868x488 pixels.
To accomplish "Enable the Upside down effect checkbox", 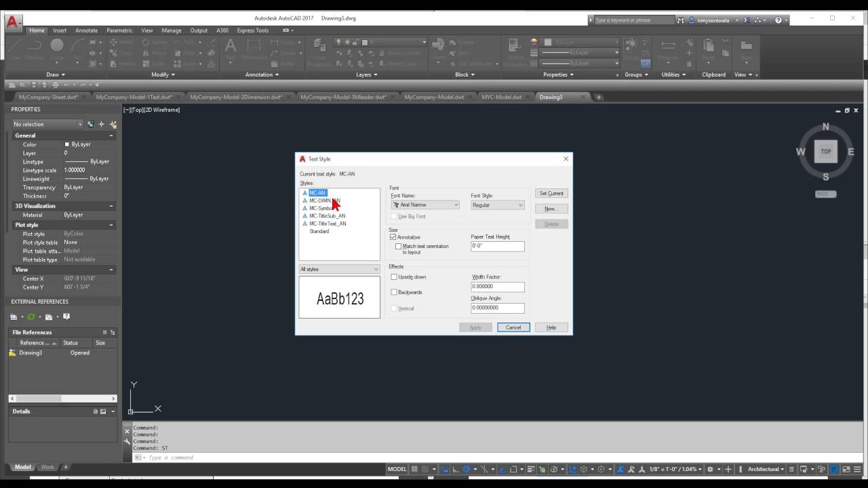I will (x=394, y=277).
